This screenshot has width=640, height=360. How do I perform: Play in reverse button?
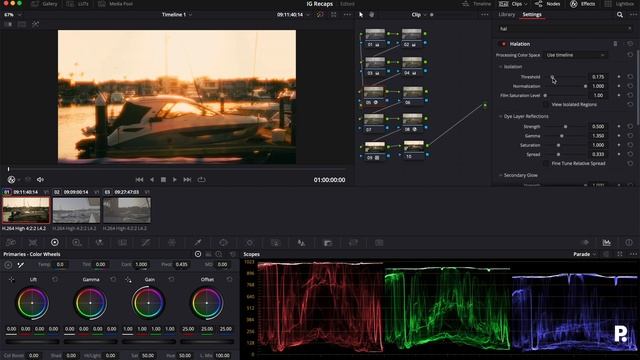click(x=152, y=180)
